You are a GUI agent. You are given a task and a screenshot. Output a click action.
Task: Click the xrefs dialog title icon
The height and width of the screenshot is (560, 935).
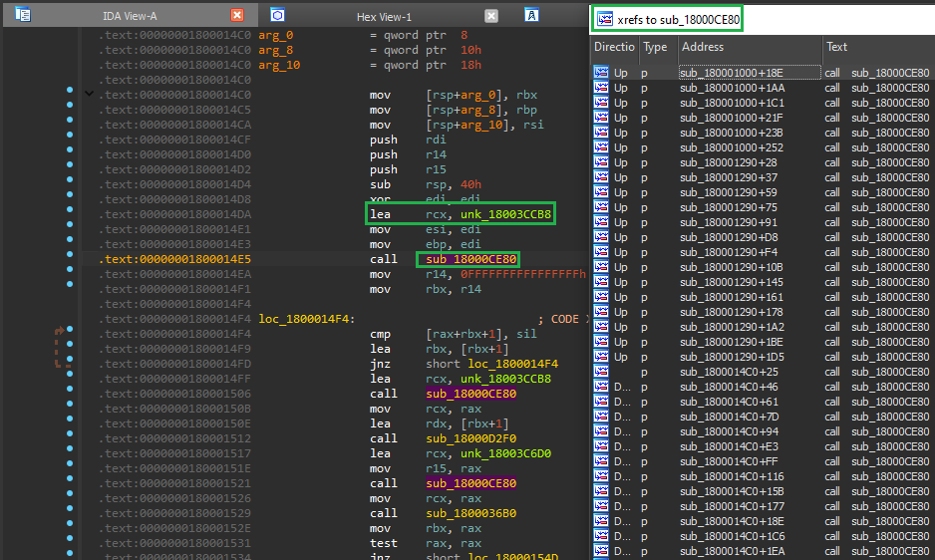[x=603, y=18]
